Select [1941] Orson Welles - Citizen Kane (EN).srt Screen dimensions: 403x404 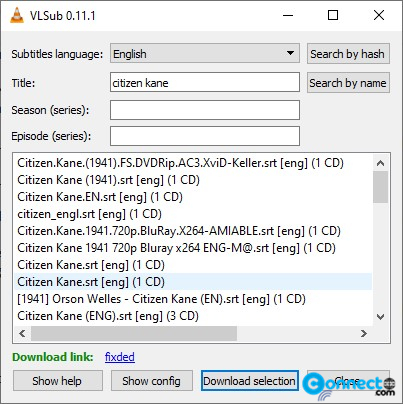(x=193, y=299)
